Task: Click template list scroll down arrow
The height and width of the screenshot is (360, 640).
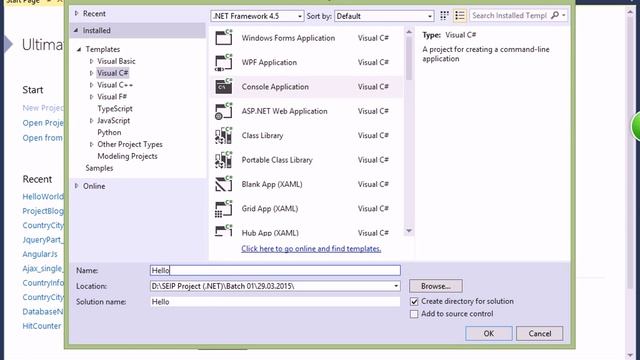Action: (409, 231)
